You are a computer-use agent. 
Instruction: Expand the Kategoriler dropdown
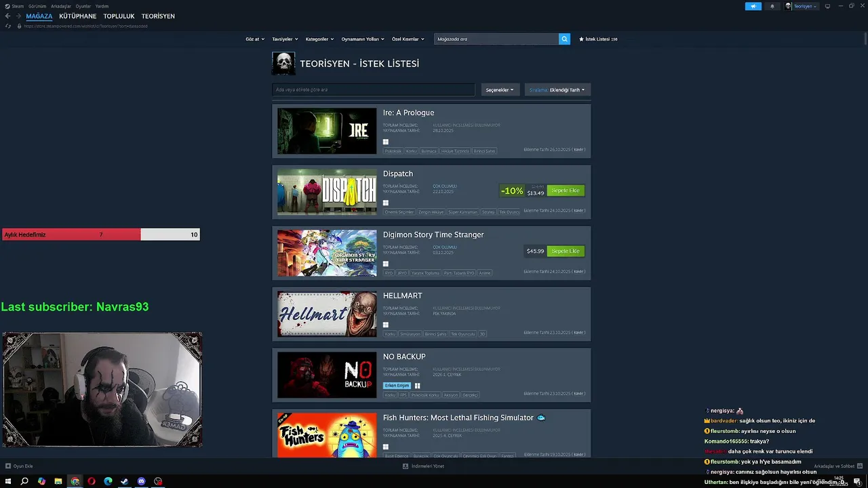(x=319, y=39)
